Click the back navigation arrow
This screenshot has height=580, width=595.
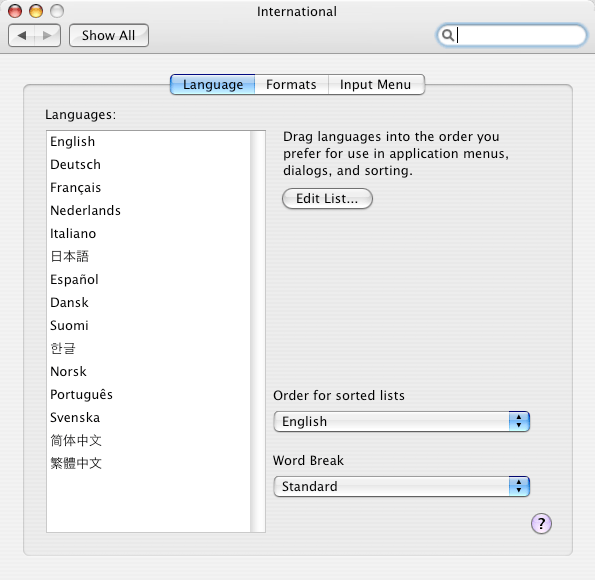[22, 36]
